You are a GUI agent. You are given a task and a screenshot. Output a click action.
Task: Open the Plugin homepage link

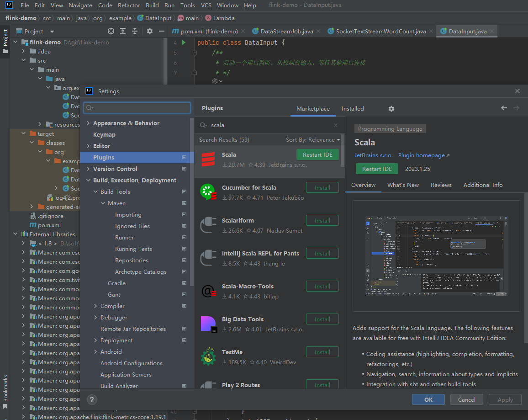(x=423, y=155)
